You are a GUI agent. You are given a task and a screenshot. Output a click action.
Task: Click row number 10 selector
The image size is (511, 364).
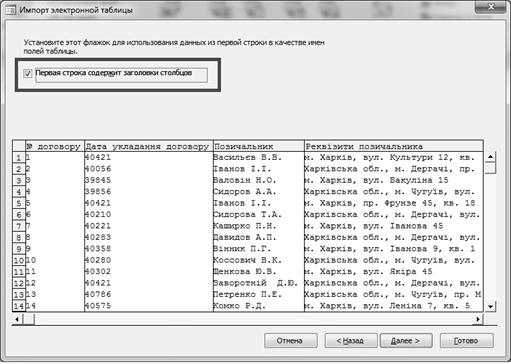[x=19, y=260]
